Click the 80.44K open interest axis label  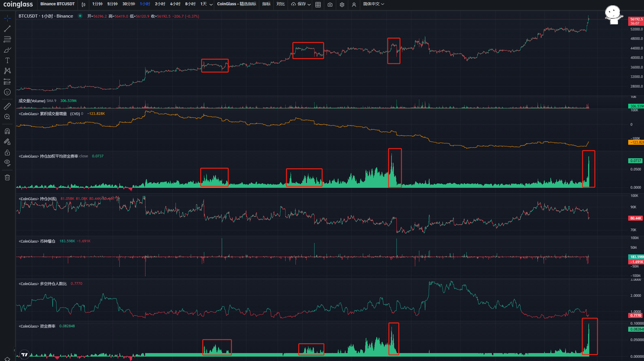[635, 219]
